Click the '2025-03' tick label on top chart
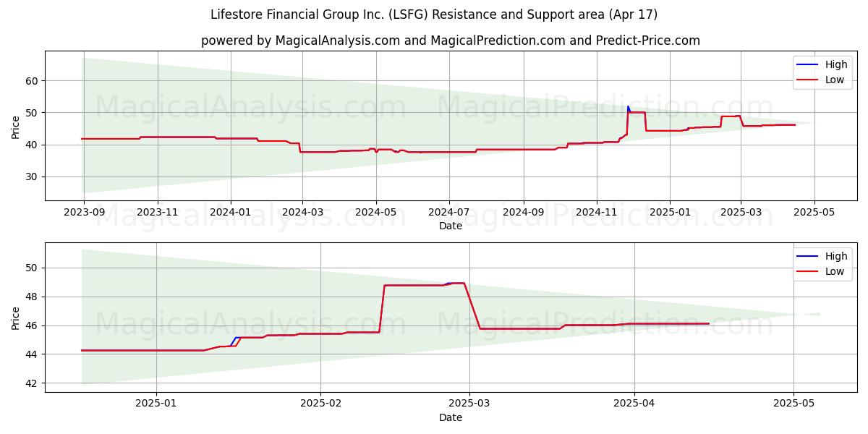Image resolution: width=868 pixels, height=434 pixels. (x=741, y=213)
